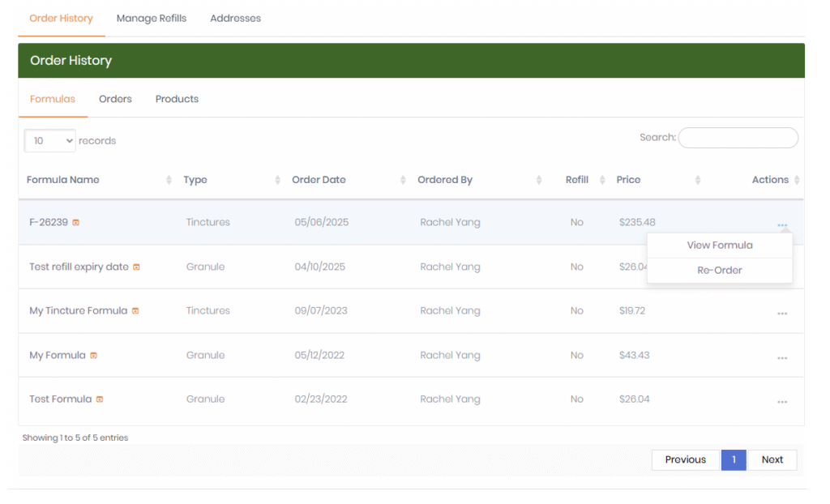Go to the Next page of results
Image resolution: width=830 pixels, height=504 pixels.
click(772, 460)
